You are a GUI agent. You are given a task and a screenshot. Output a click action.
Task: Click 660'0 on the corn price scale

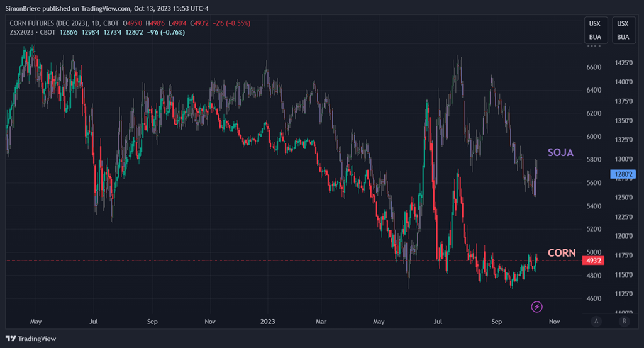tap(594, 67)
